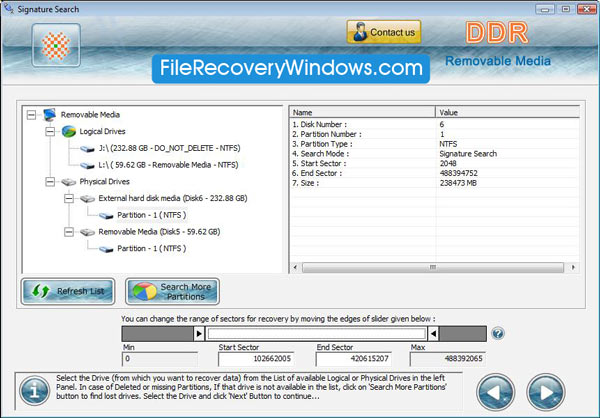
Task: Click the Name column header
Action: pos(362,112)
